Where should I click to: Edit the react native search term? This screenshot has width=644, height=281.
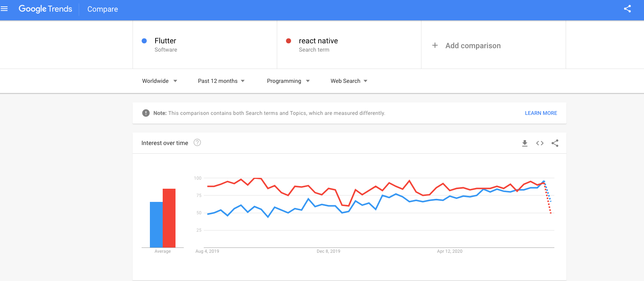coord(318,41)
